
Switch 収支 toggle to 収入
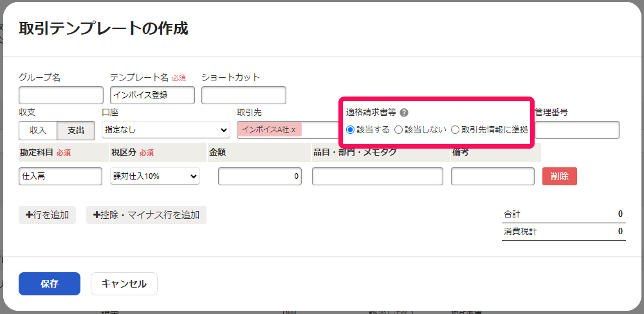point(38,130)
